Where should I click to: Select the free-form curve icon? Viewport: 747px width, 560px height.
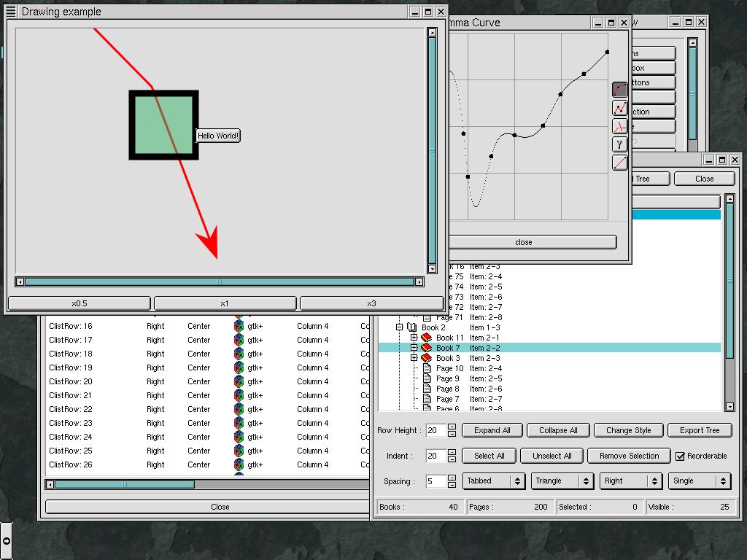coord(619,126)
